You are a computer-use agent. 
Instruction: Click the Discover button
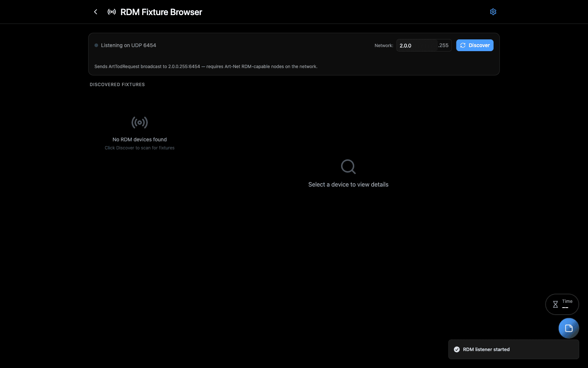click(475, 45)
